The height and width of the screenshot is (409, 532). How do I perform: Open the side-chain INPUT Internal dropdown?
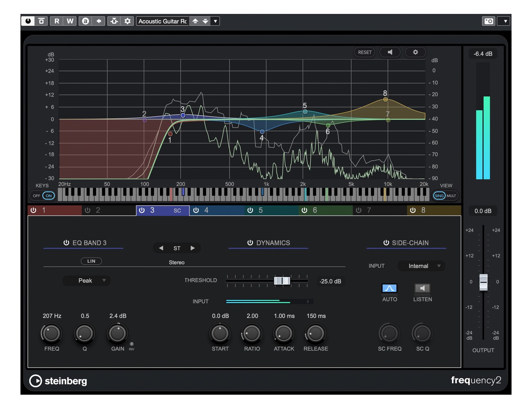tap(421, 266)
